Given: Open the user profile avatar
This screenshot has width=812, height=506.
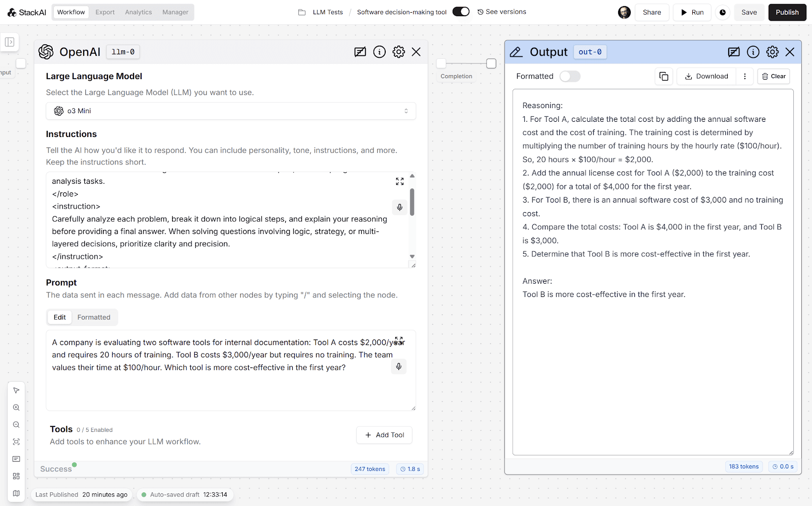Looking at the screenshot, I should tap(624, 12).
